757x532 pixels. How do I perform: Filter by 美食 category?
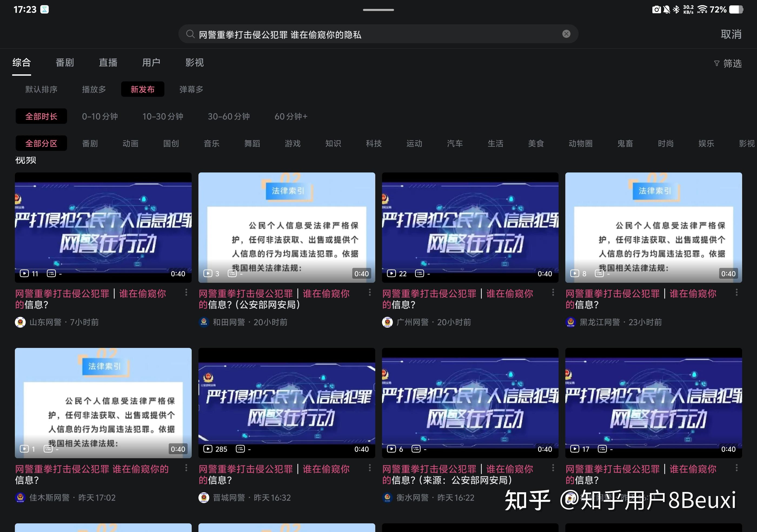click(x=536, y=143)
